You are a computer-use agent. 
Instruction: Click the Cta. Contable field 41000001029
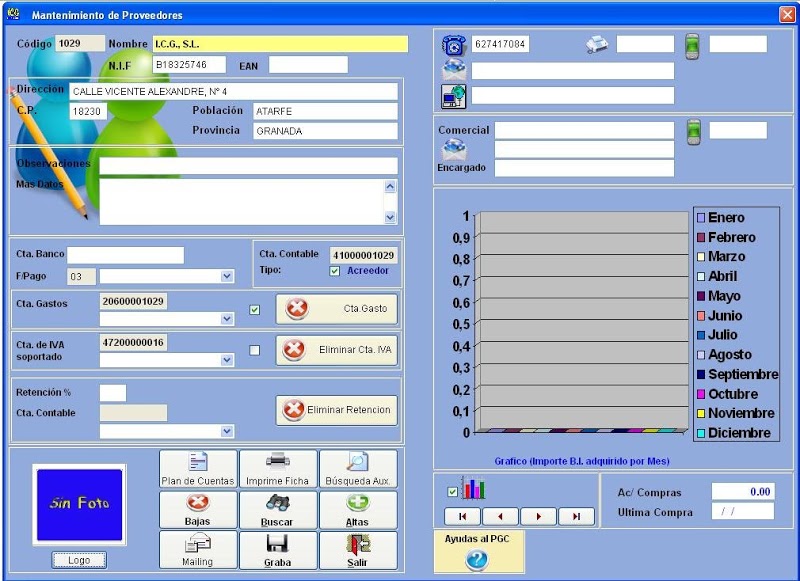pyautogui.click(x=363, y=255)
